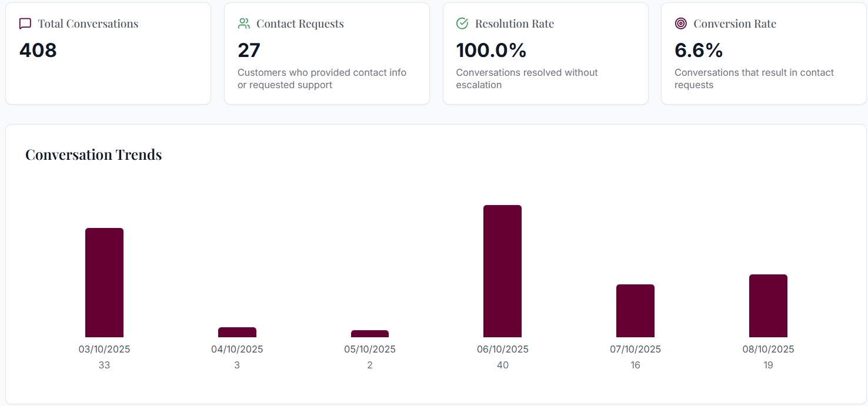Select the 08/10/2025 bar on the right

pyautogui.click(x=768, y=304)
